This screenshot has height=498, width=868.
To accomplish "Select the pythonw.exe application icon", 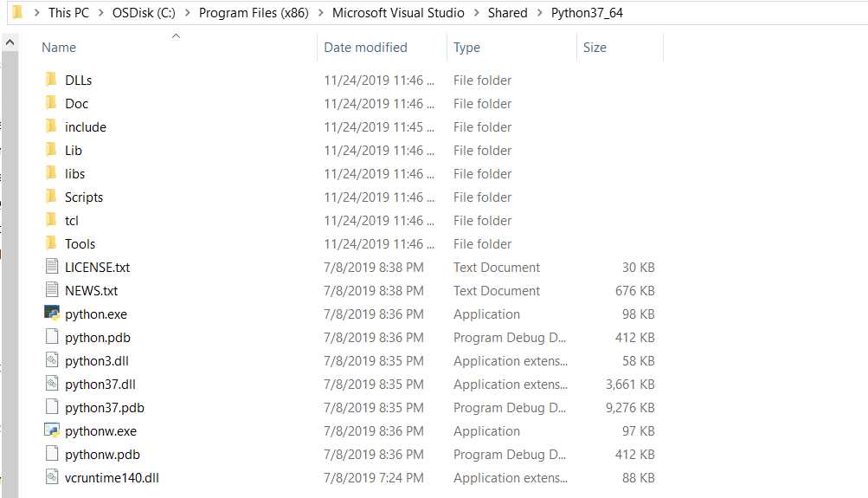I will click(51, 430).
